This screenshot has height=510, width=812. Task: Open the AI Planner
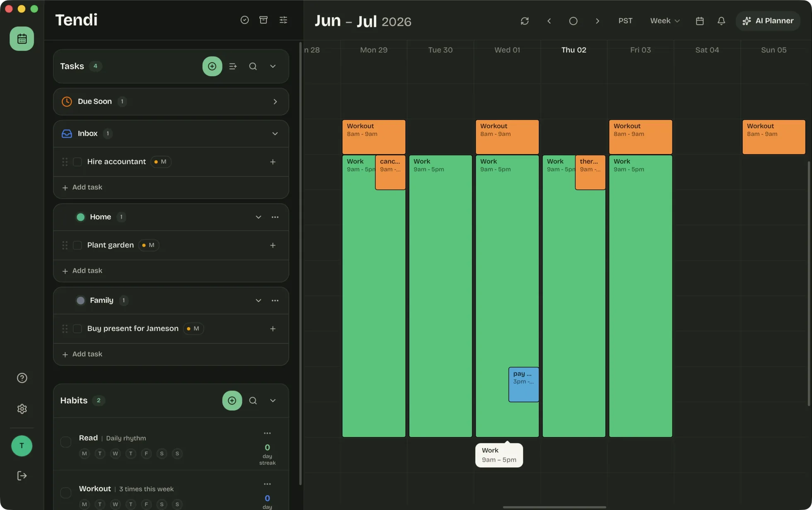[768, 21]
